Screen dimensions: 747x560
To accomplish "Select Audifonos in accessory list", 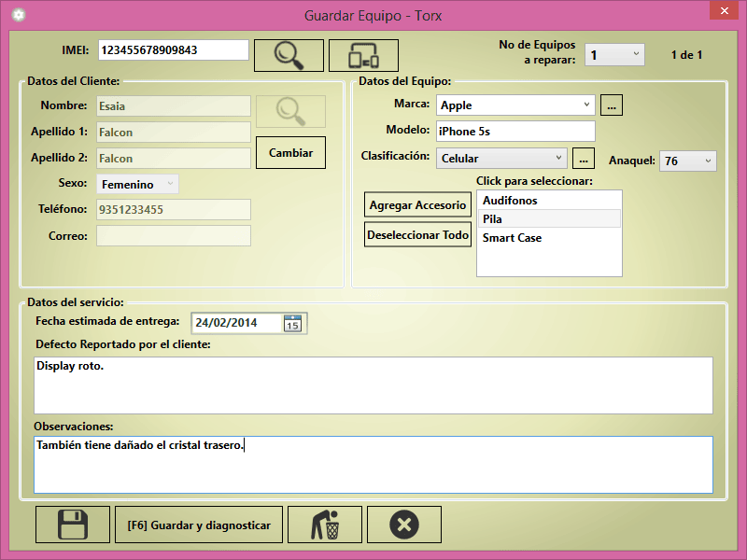I will pyautogui.click(x=549, y=201).
